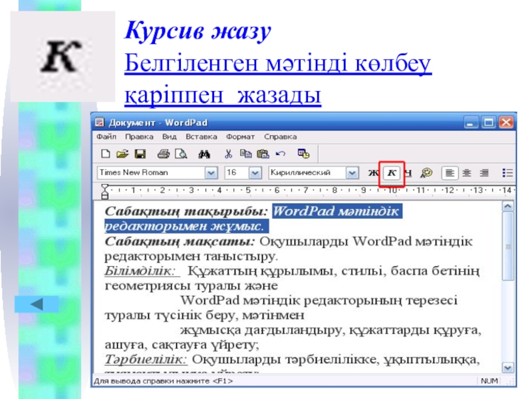Save the document with the floppy icon

coord(140,154)
